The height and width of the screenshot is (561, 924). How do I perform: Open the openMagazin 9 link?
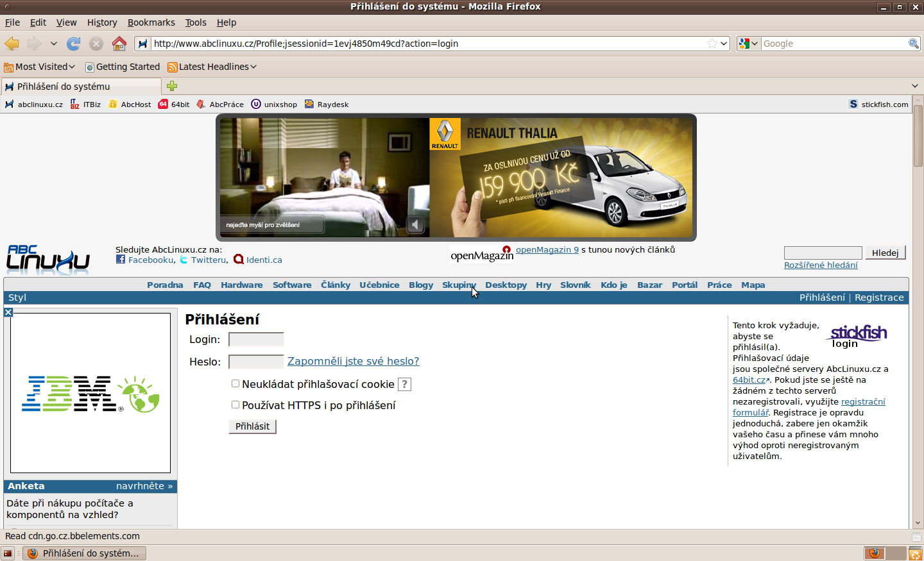547,250
